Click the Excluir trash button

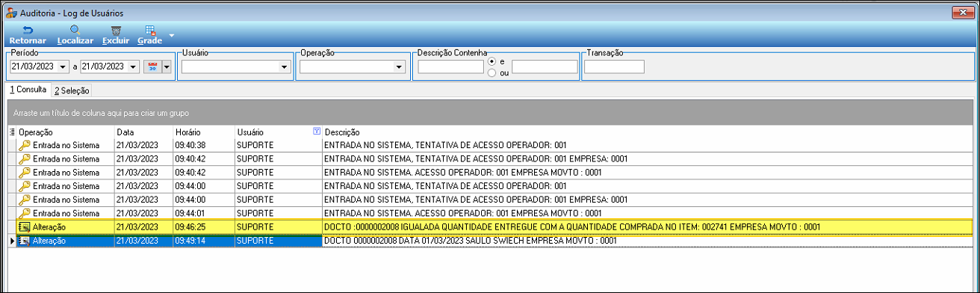(116, 35)
